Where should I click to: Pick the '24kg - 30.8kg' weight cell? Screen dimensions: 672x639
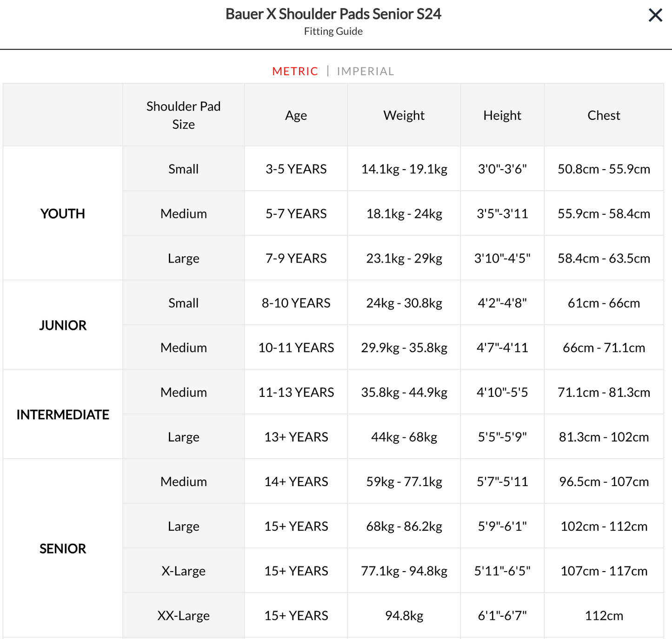click(404, 303)
